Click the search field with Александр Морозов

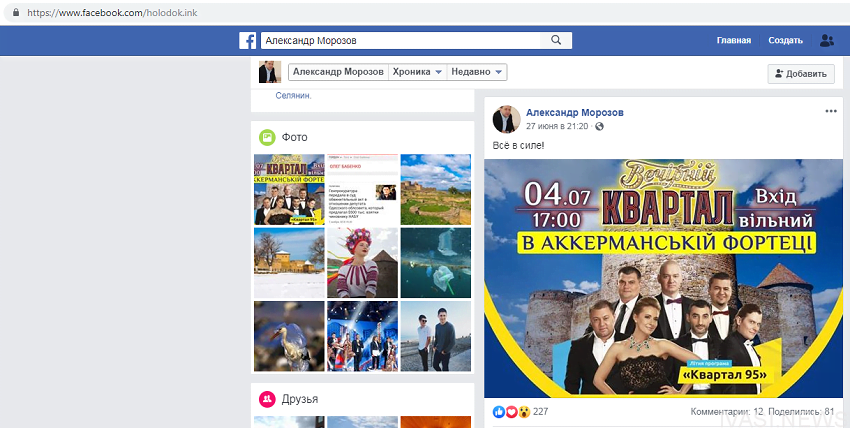tap(400, 41)
